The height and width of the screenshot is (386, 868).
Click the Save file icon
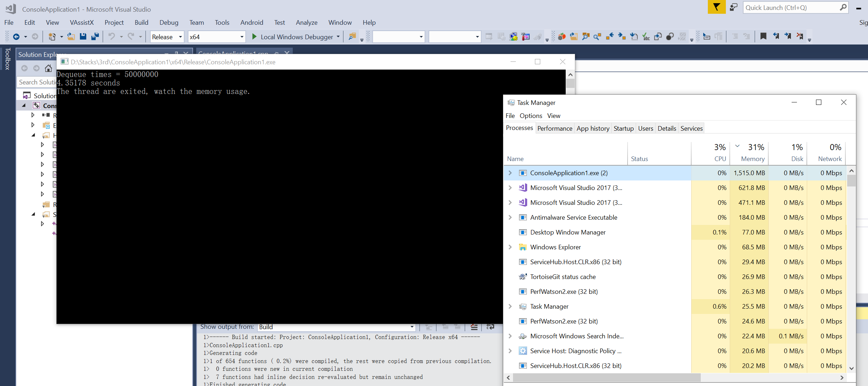coord(83,36)
